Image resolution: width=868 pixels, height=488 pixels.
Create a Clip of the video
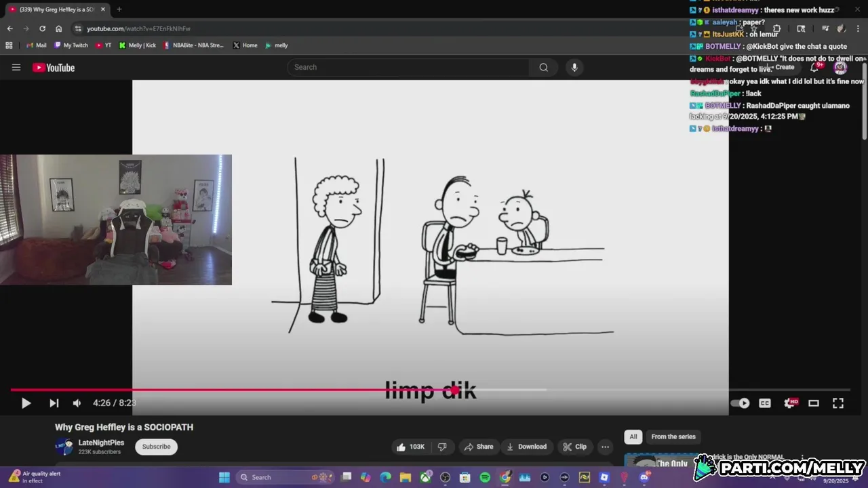(574, 447)
